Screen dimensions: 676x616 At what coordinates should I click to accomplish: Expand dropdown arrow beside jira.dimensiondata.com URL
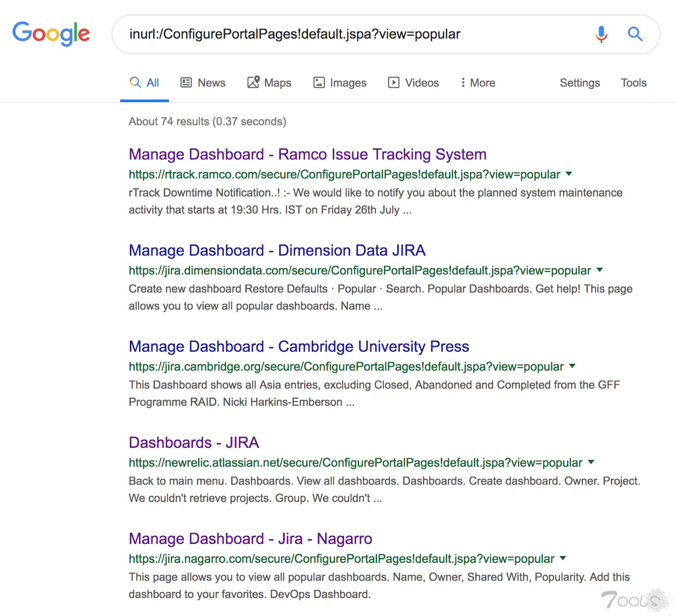click(600, 270)
